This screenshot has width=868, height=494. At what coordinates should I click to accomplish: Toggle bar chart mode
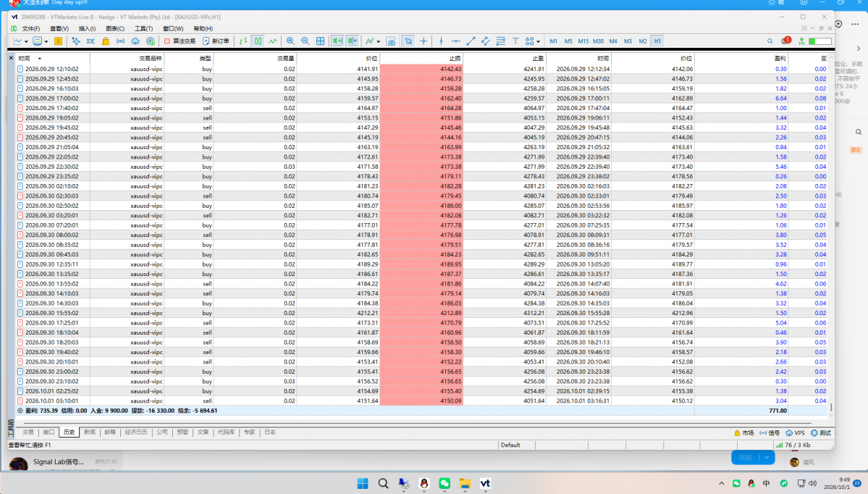243,41
